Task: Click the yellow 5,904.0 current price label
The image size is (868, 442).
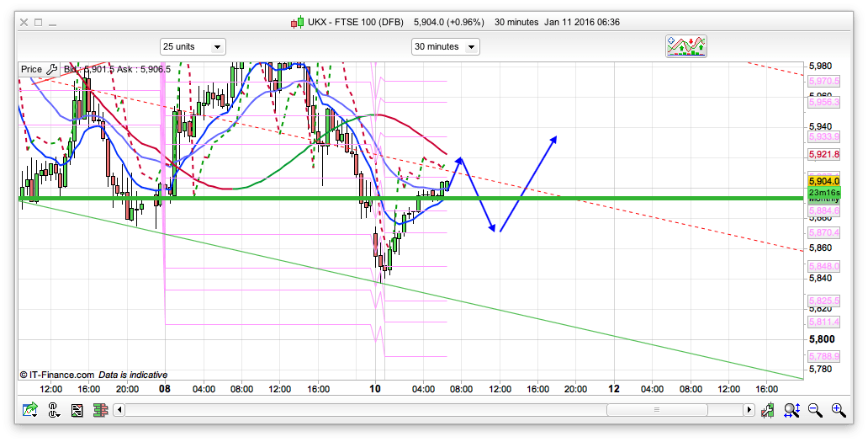Action: coord(824,181)
